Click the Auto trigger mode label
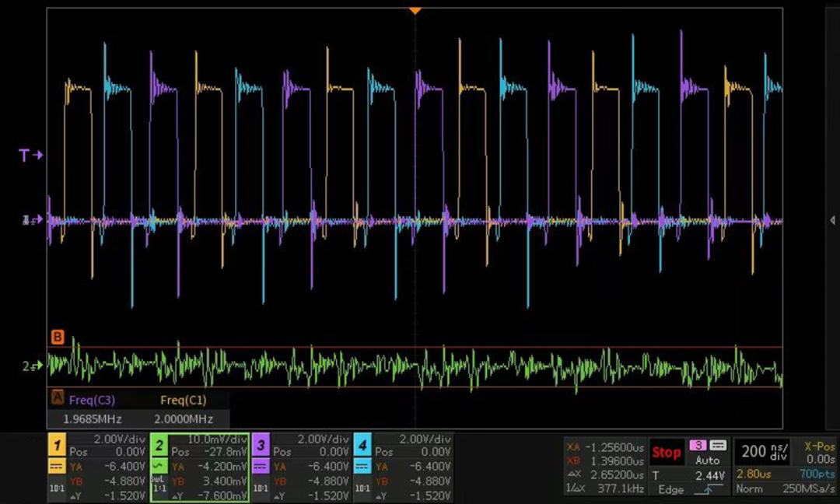Screen dimensions: 840x504 point(707,460)
